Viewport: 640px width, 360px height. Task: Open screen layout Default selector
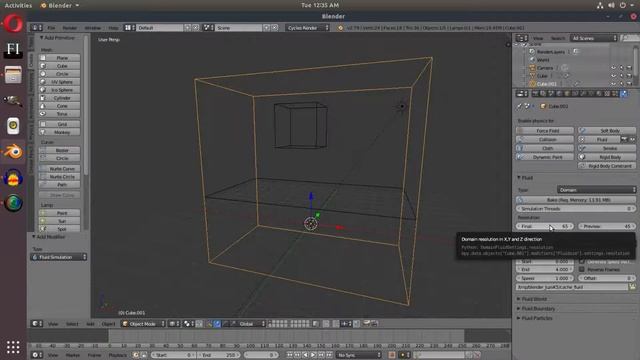(129, 28)
